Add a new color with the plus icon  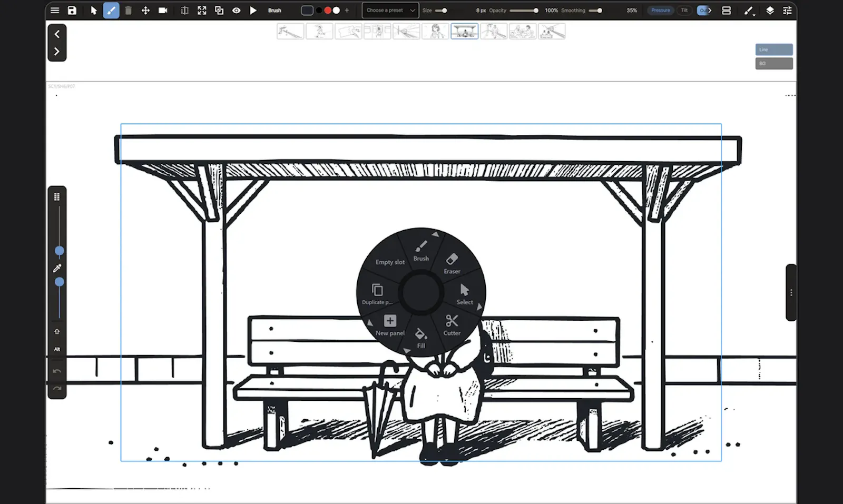(x=347, y=11)
